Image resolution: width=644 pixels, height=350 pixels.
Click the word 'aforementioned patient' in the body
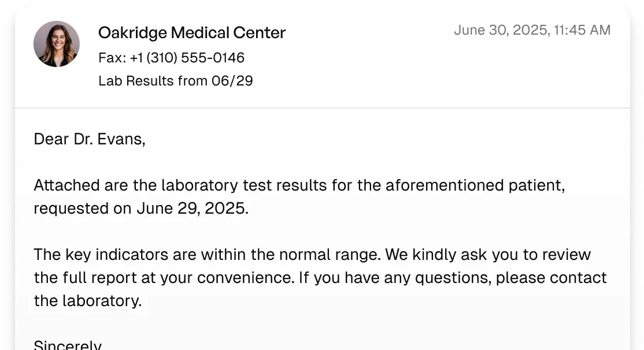[x=475, y=185]
